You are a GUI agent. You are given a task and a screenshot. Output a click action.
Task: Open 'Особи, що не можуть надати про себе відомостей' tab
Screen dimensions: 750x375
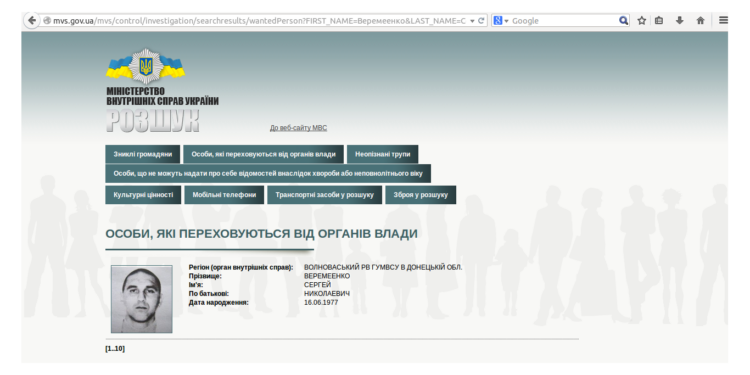[x=268, y=174]
